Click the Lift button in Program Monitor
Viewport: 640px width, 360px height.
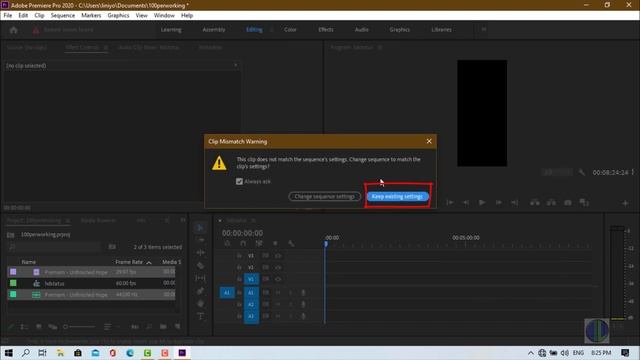pyautogui.click(x=534, y=202)
